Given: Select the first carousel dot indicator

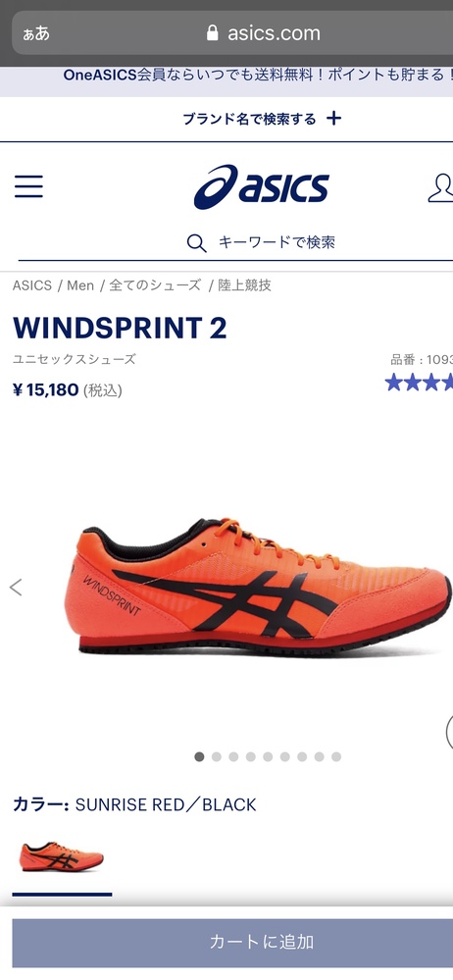Looking at the screenshot, I should tap(199, 757).
